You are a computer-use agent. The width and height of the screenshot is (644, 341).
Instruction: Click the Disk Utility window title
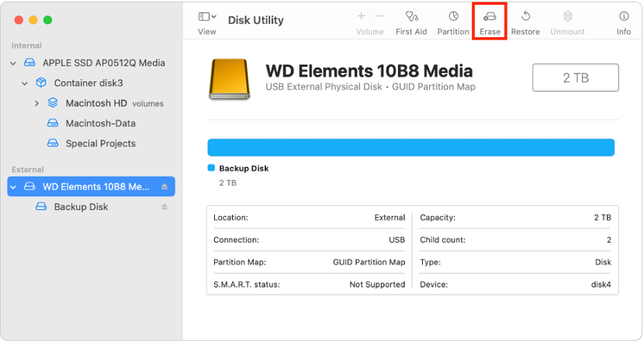tap(255, 20)
